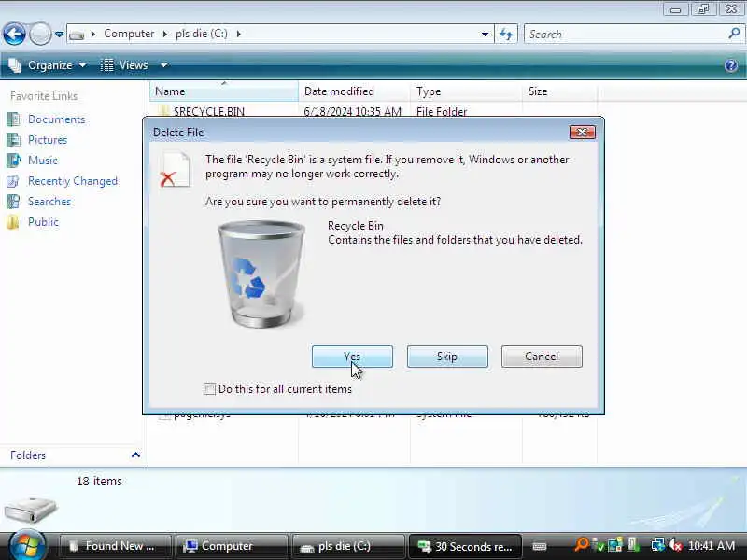Open the Help question mark icon

[x=731, y=65]
